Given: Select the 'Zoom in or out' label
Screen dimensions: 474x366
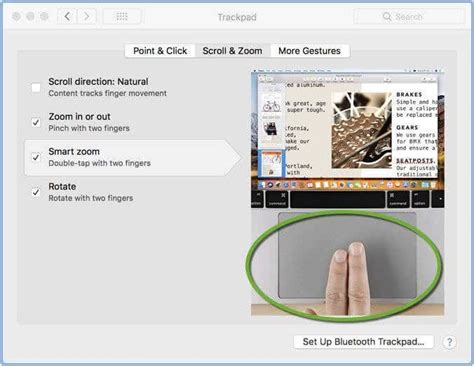Looking at the screenshot, I should click(x=79, y=117).
